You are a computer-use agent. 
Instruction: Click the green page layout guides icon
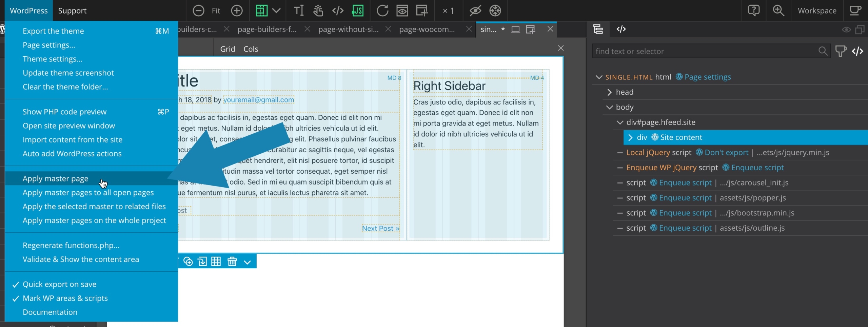pyautogui.click(x=261, y=11)
